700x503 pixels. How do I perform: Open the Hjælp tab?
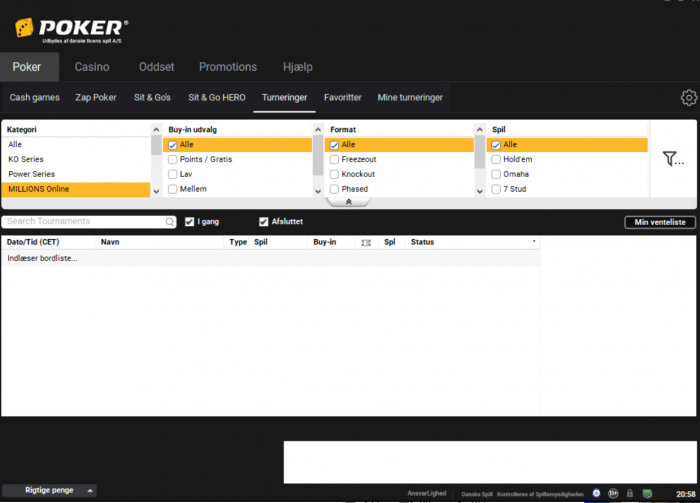point(298,67)
